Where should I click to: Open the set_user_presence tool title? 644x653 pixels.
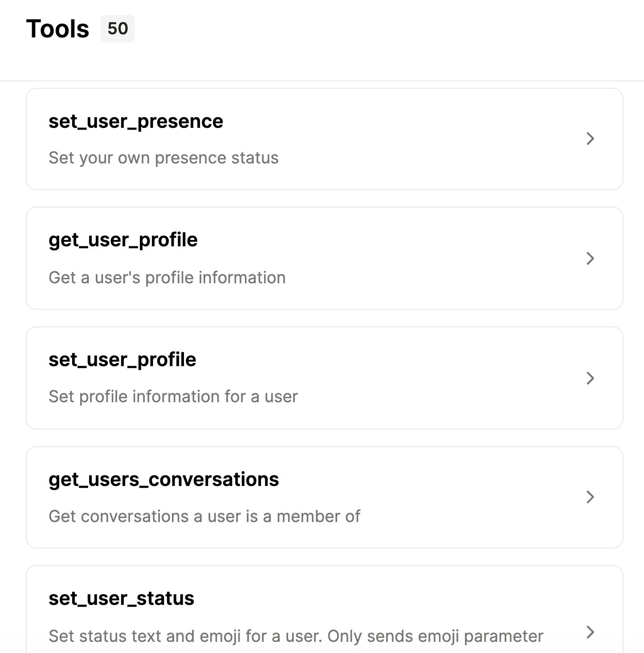point(136,122)
